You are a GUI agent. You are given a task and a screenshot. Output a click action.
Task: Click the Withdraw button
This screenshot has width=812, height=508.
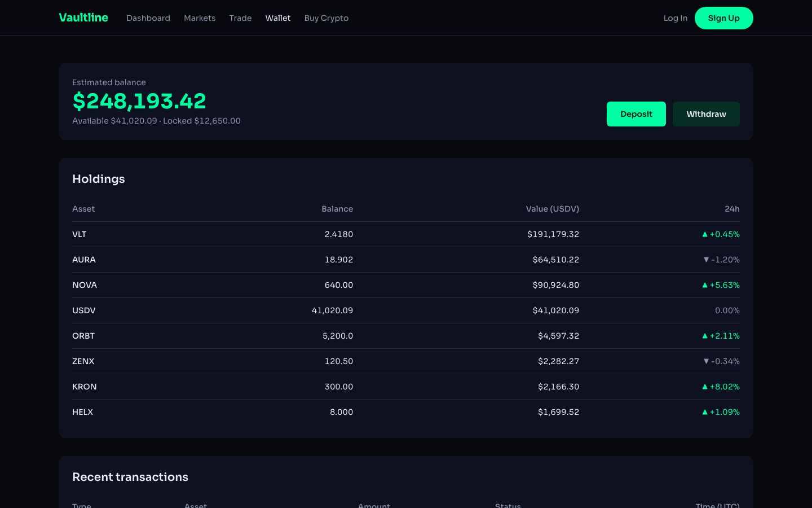pos(706,114)
